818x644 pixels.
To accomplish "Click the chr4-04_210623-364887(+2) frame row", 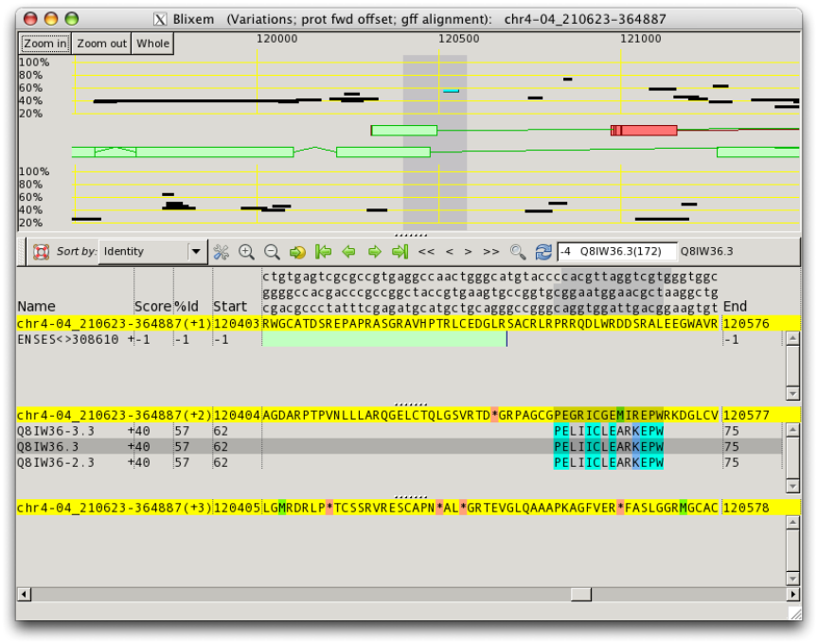I will click(408, 416).
